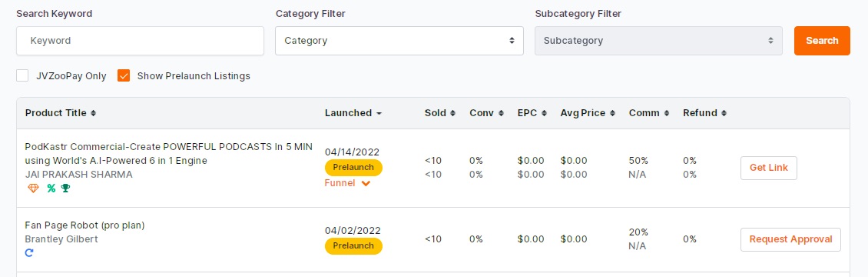The width and height of the screenshot is (868, 277).
Task: Enable the JVZooPay Only checkbox
Action: click(x=22, y=76)
